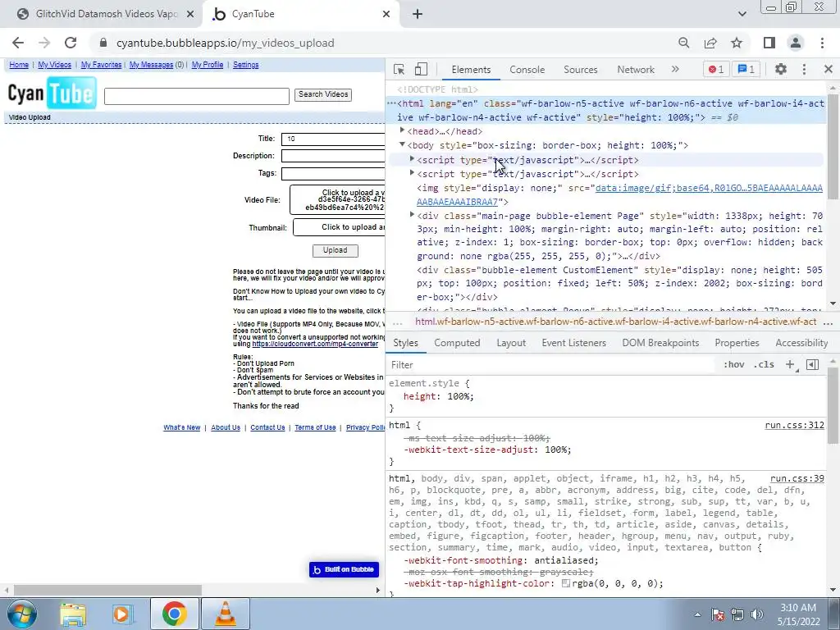This screenshot has width=840, height=630.
Task: Close the GlitchVid Datamosh tab
Action: click(190, 14)
